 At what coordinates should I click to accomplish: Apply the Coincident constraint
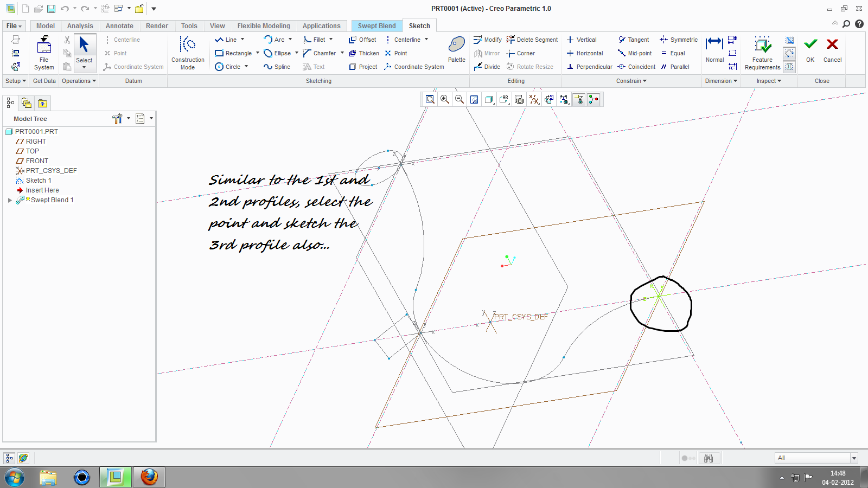tap(637, 67)
